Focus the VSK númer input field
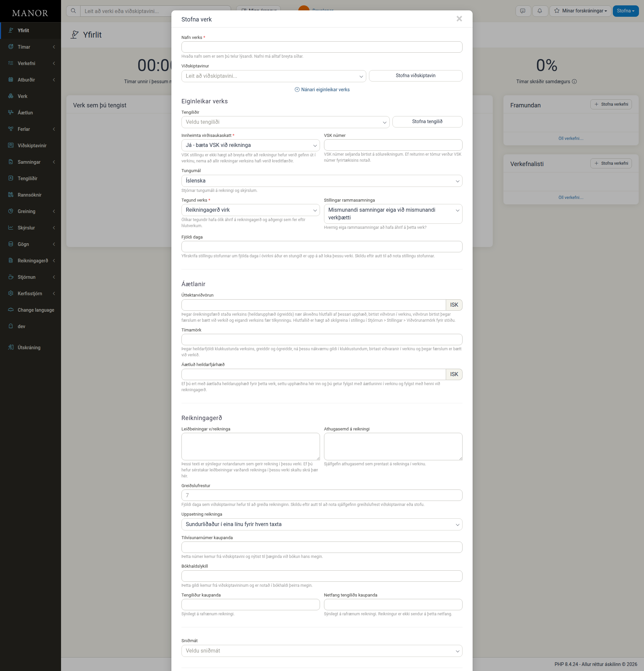This screenshot has height=671, width=644. click(x=393, y=145)
